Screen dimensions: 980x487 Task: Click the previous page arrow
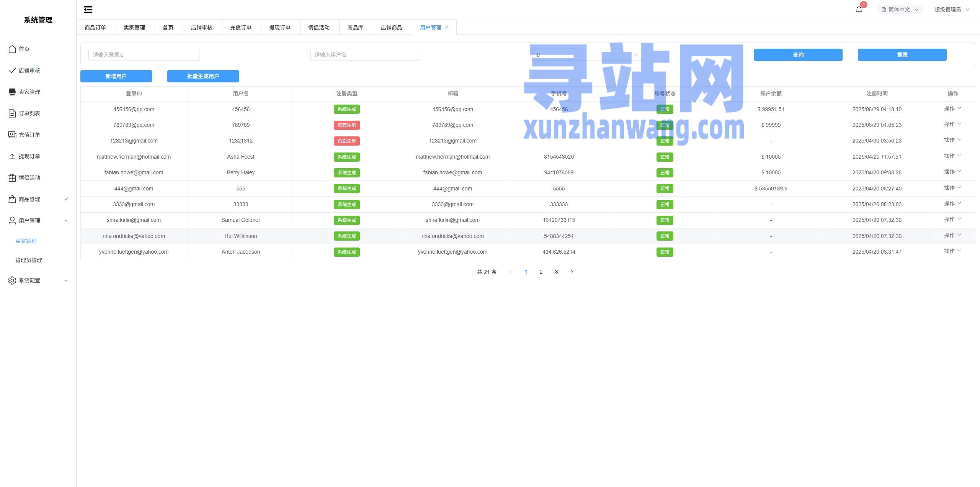point(510,272)
